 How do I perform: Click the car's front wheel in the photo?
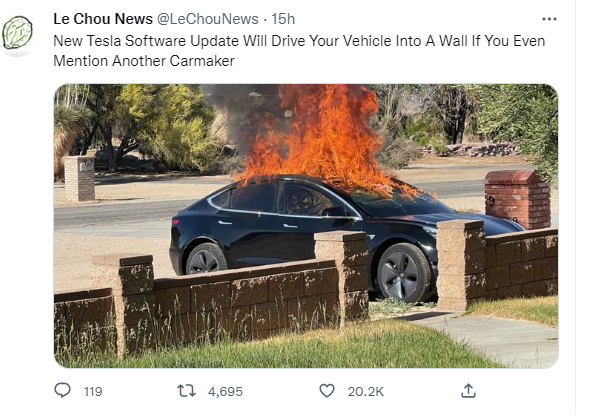click(403, 272)
